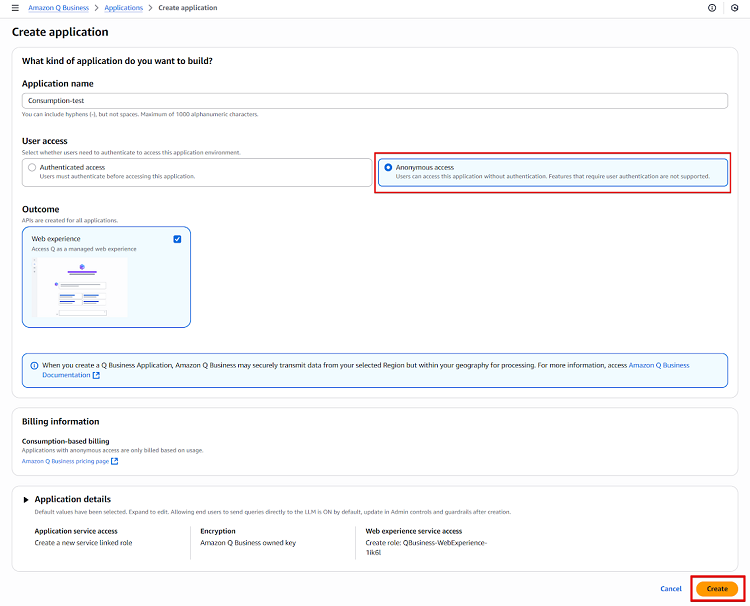This screenshot has height=606, width=750.
Task: Click external link icon beside Documentation
Action: coord(96,375)
